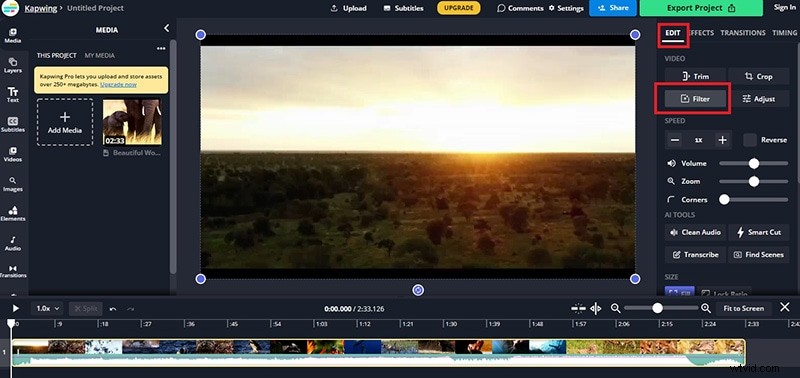Click the redo arrow icon
800x378 pixels.
pos(131,309)
